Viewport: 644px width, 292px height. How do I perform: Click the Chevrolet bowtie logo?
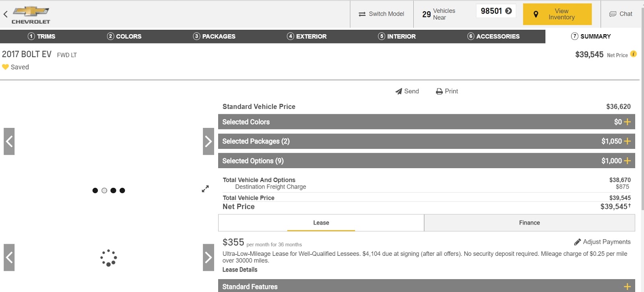(31, 12)
